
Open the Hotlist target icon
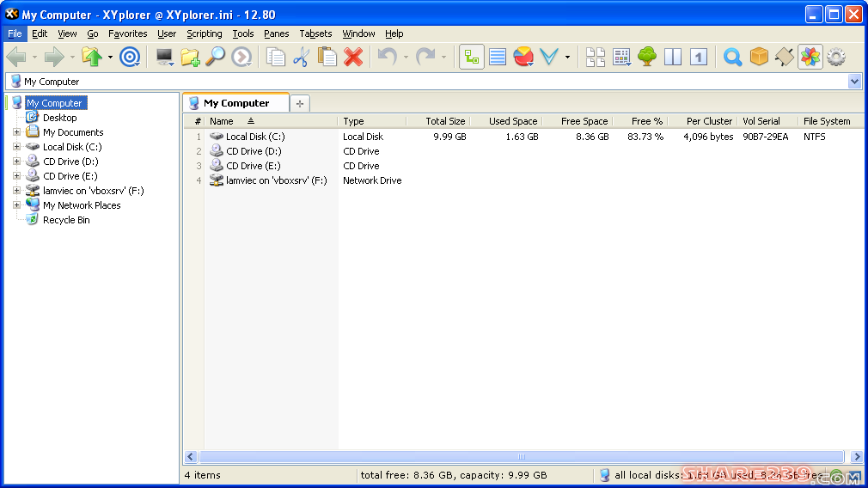pyautogui.click(x=130, y=57)
